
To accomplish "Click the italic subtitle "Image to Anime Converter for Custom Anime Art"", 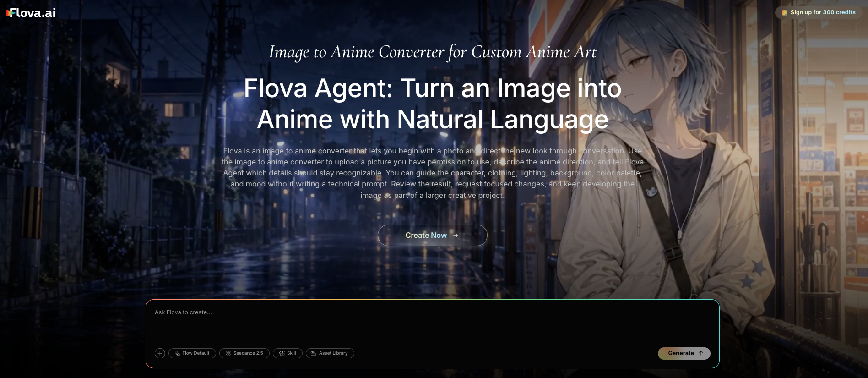I will (433, 52).
